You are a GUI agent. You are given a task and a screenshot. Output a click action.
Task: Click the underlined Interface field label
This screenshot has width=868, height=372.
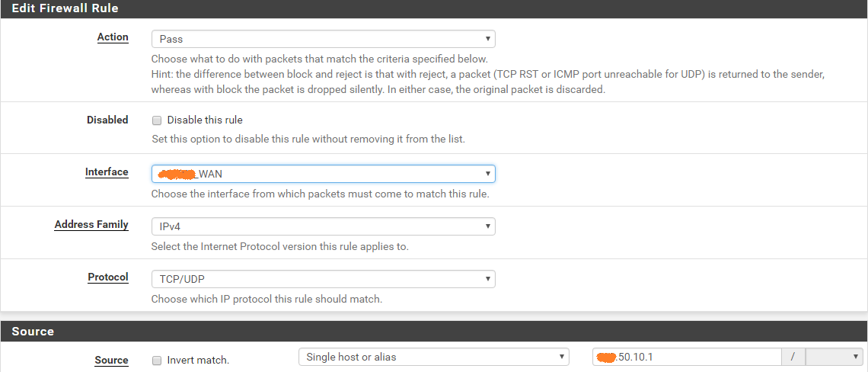pos(107,172)
